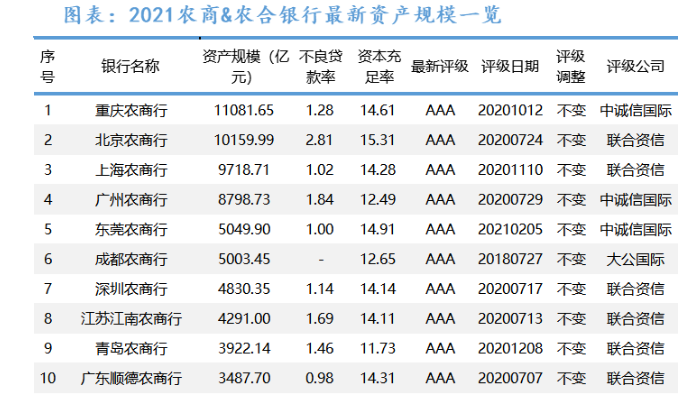Click rating date 20201208
The width and height of the screenshot is (698, 397).
click(510, 348)
